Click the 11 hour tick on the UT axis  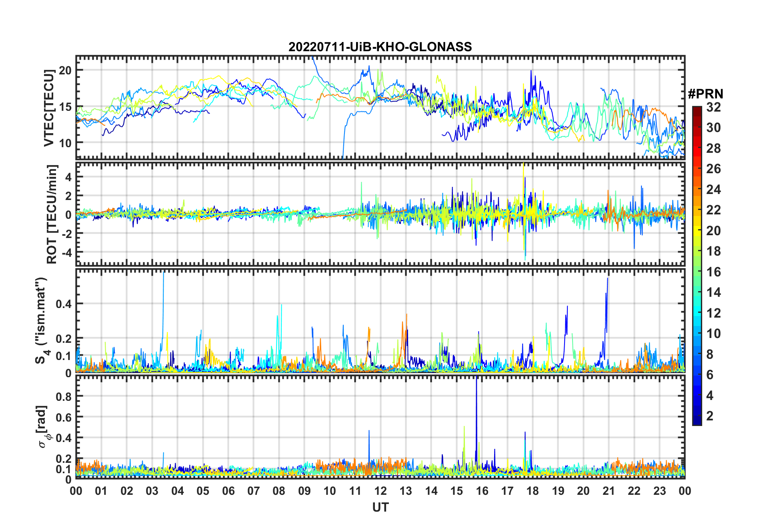point(355,491)
